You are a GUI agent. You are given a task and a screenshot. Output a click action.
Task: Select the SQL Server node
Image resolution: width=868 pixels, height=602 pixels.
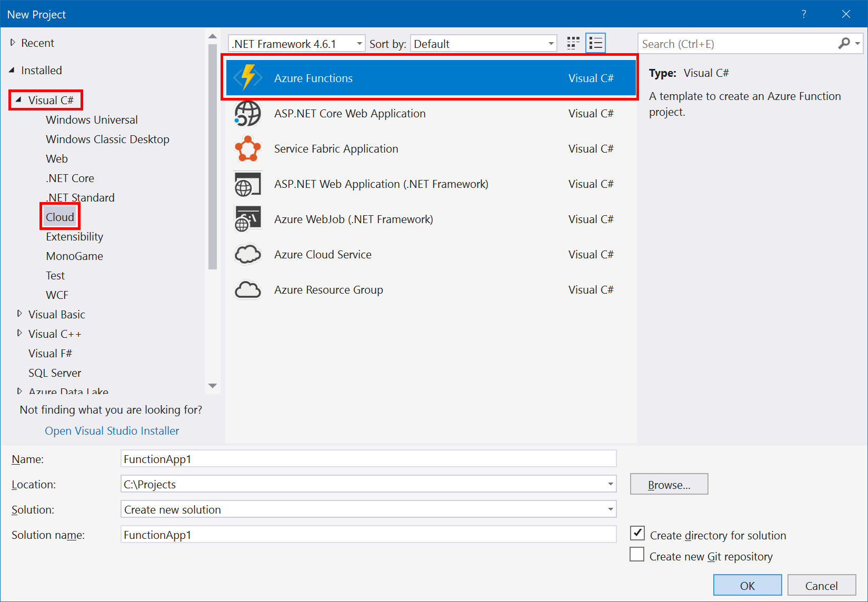tap(55, 373)
